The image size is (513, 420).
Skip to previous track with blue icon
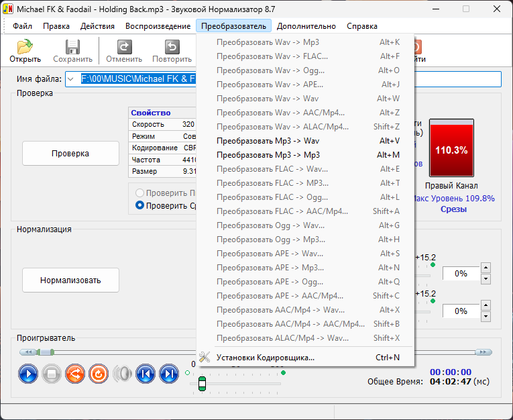coord(146,374)
